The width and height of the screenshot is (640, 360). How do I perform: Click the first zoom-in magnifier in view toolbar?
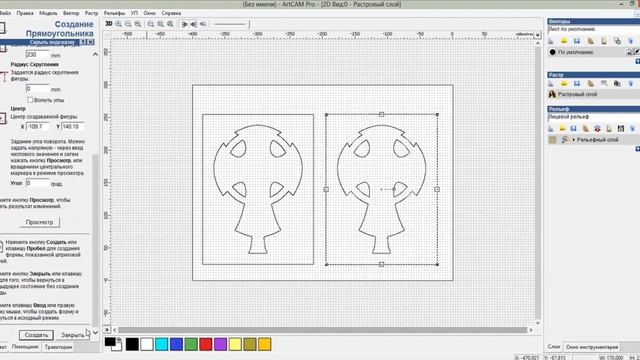coord(118,24)
